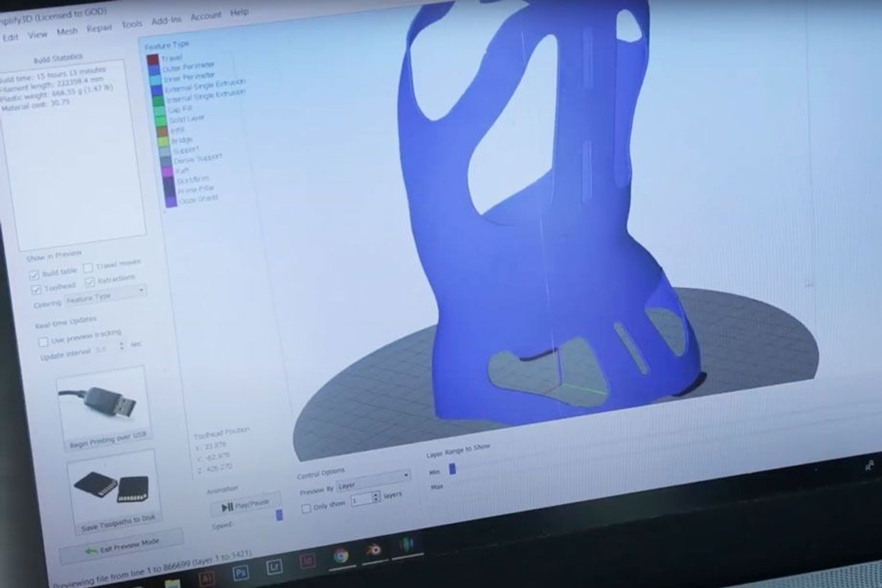Open the Account menu
The image size is (882, 588).
point(206,16)
